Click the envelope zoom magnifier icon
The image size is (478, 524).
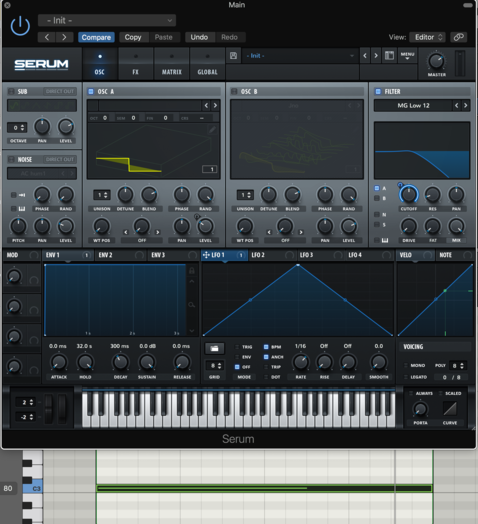click(192, 305)
